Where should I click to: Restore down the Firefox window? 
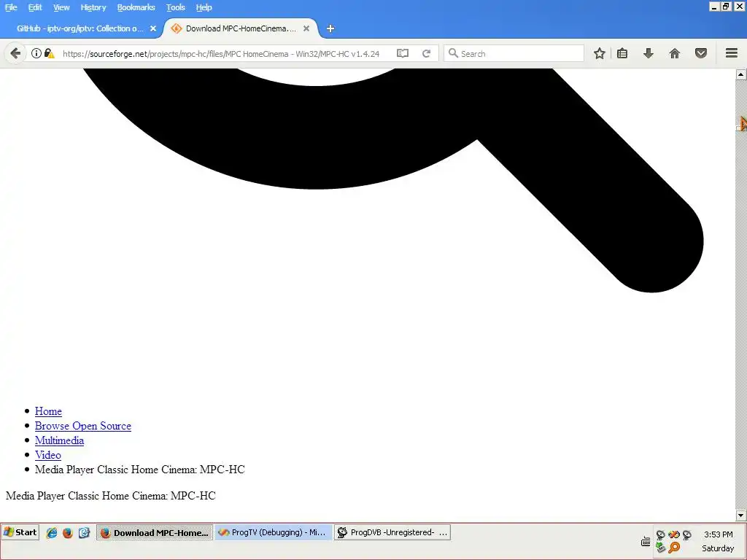pos(726,7)
